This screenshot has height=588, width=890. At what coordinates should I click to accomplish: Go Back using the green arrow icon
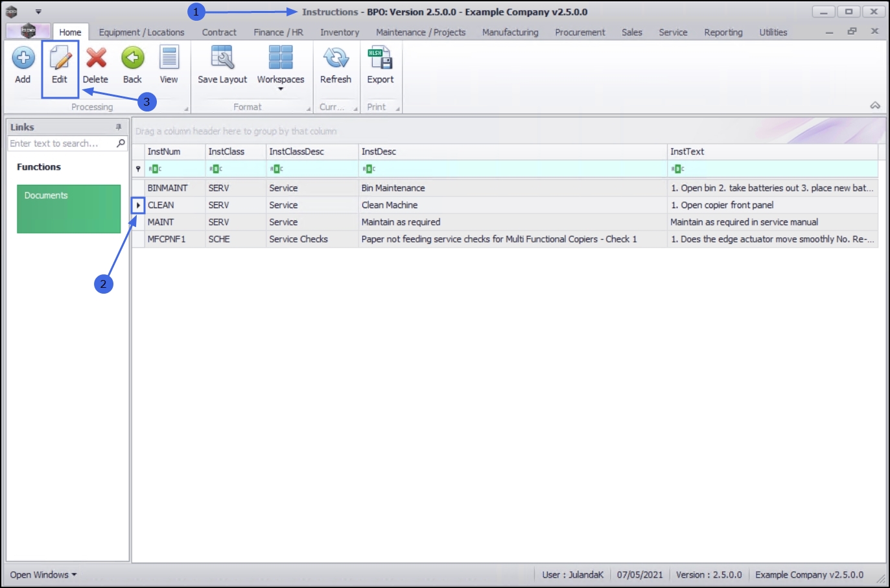tap(132, 58)
